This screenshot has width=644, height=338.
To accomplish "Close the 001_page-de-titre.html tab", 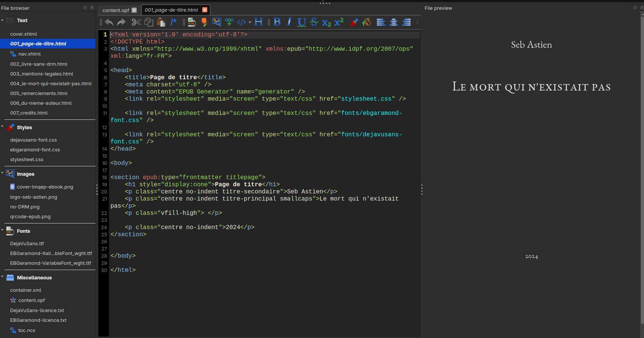I will click(205, 10).
